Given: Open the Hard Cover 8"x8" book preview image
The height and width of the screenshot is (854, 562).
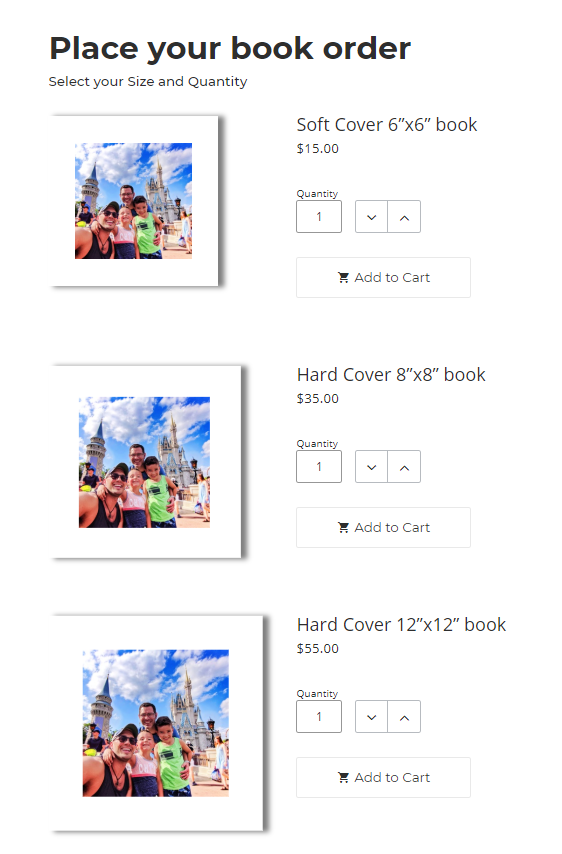Looking at the screenshot, I should (146, 462).
